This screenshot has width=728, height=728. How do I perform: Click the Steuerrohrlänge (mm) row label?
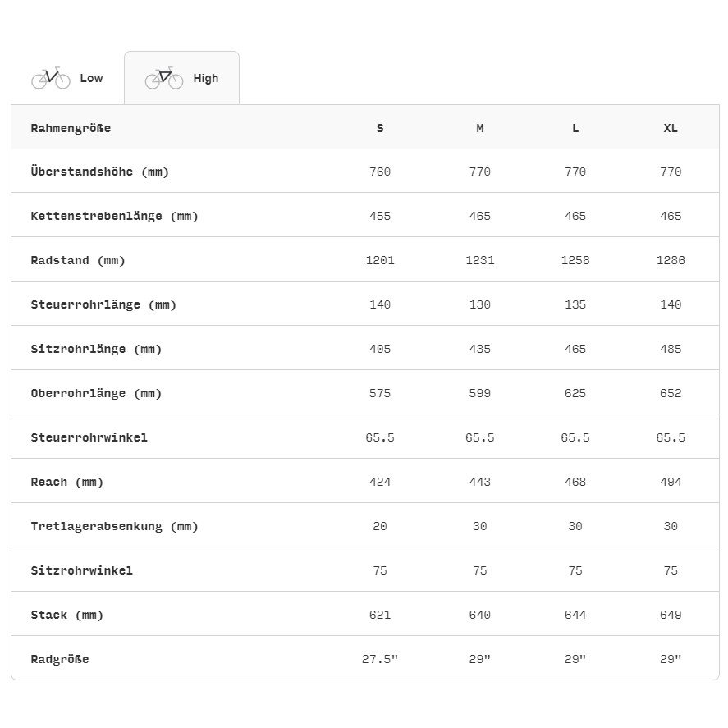(x=103, y=305)
